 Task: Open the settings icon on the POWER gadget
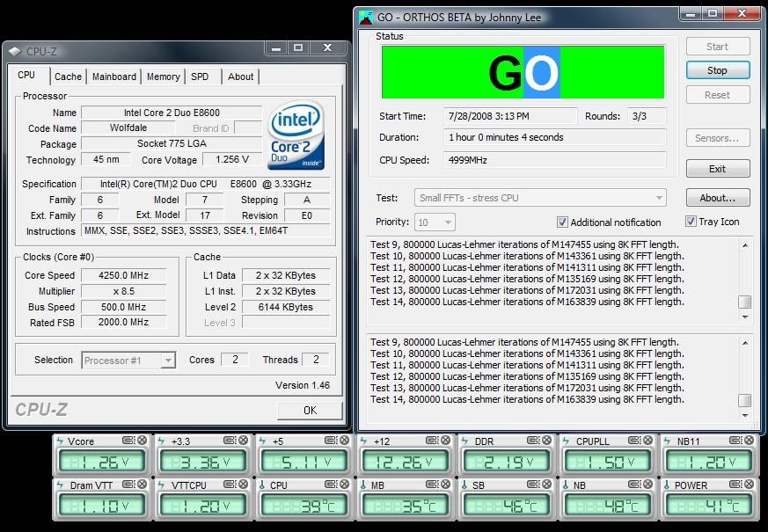click(x=735, y=485)
